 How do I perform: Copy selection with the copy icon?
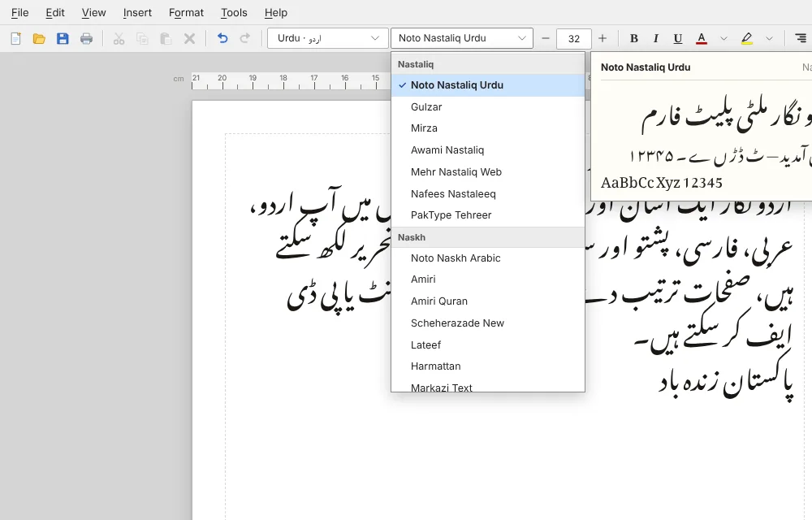[142, 38]
